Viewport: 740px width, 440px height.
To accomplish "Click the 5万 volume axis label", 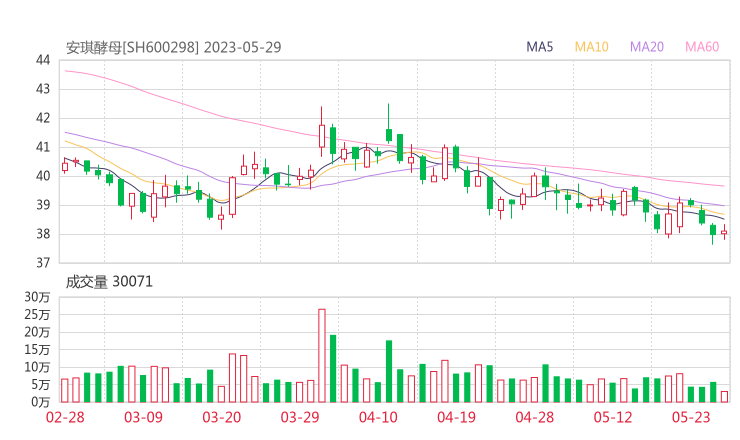I will click(x=41, y=385).
